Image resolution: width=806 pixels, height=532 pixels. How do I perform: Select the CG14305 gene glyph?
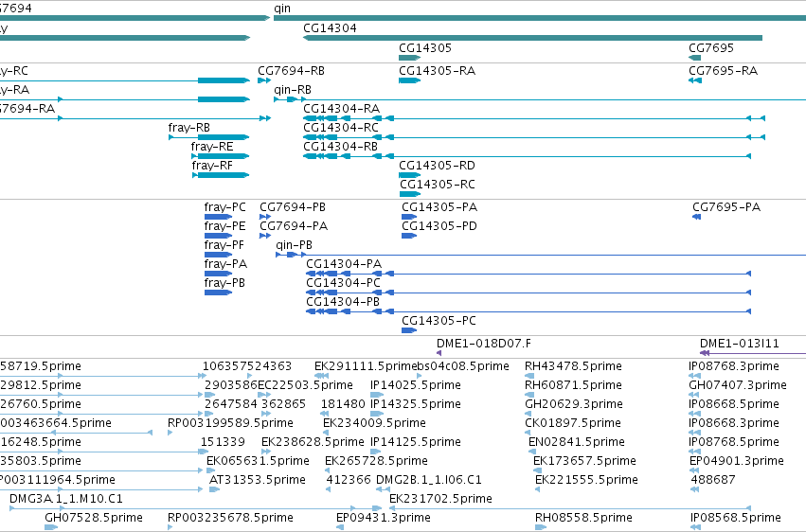(410, 58)
